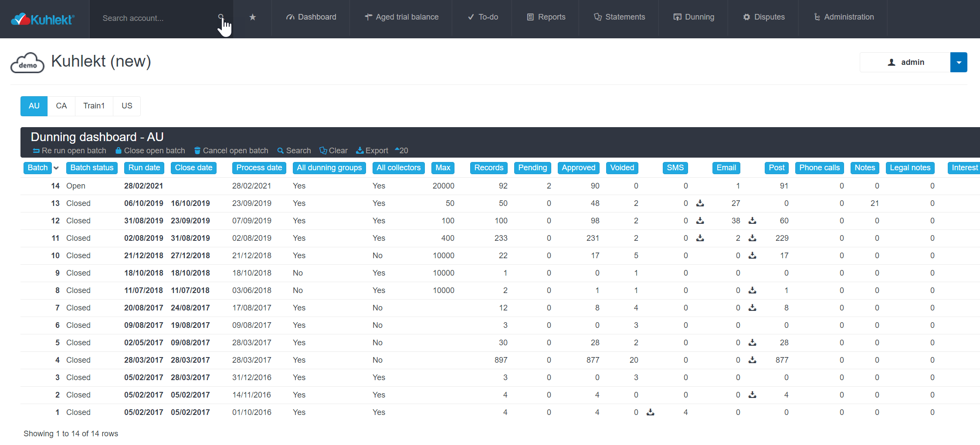This screenshot has width=980, height=445.
Task: Select the Dashboard icon in the navigation bar
Action: [x=290, y=17]
